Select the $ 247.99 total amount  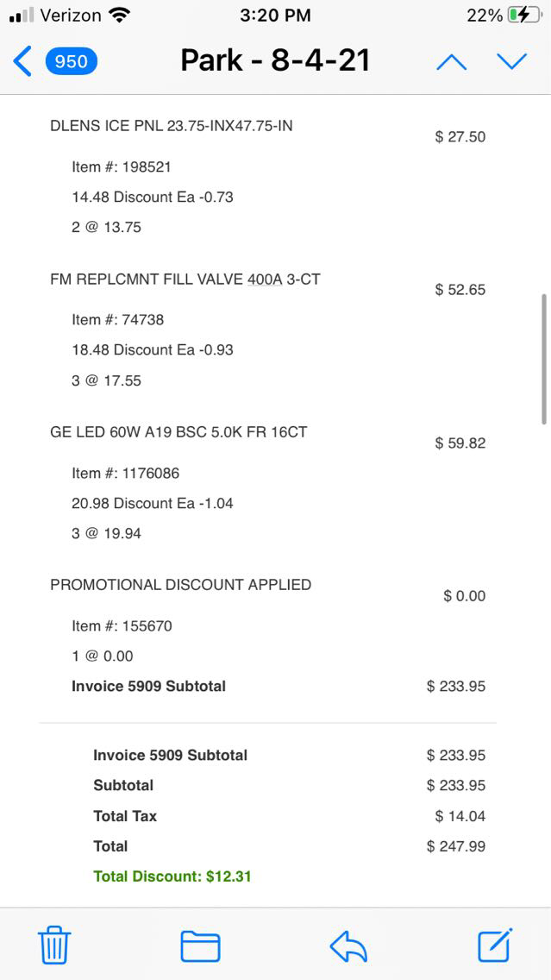tap(456, 846)
